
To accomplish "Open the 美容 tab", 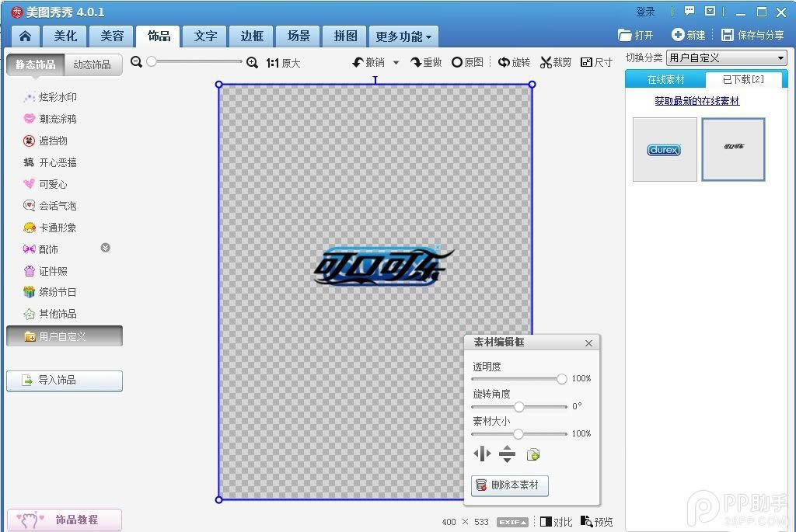I will pos(112,36).
